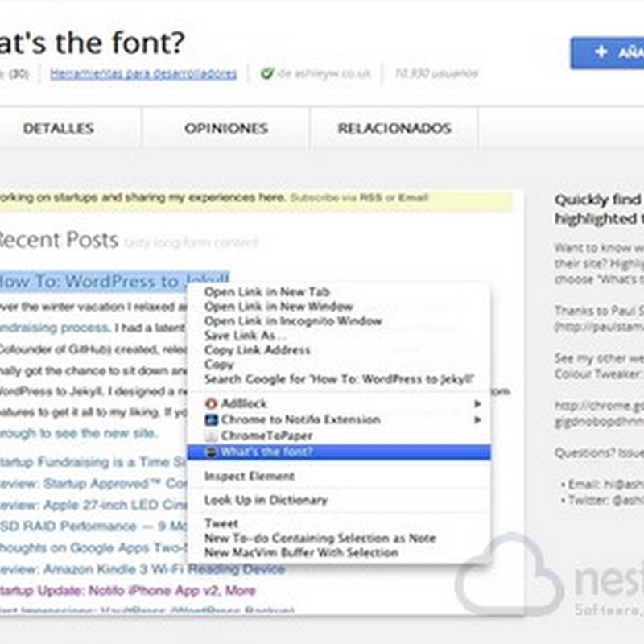Select the Copy menu entry
This screenshot has width=644, height=644.
pyautogui.click(x=338, y=365)
